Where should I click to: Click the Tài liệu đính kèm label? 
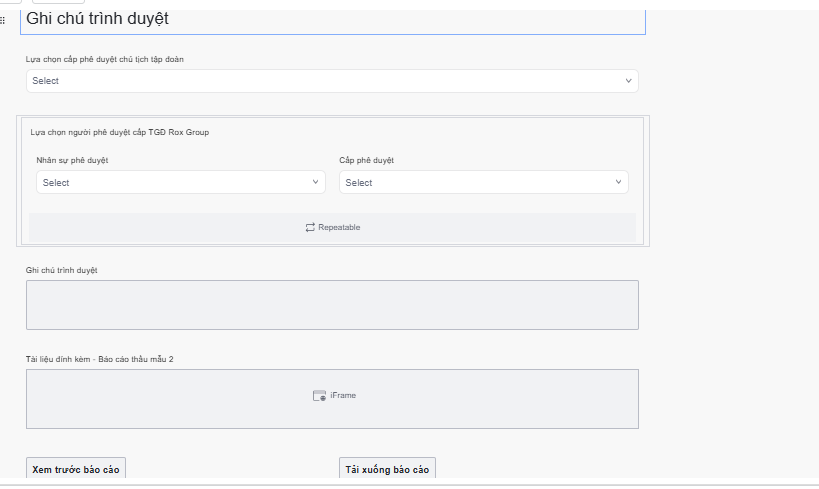pos(100,358)
